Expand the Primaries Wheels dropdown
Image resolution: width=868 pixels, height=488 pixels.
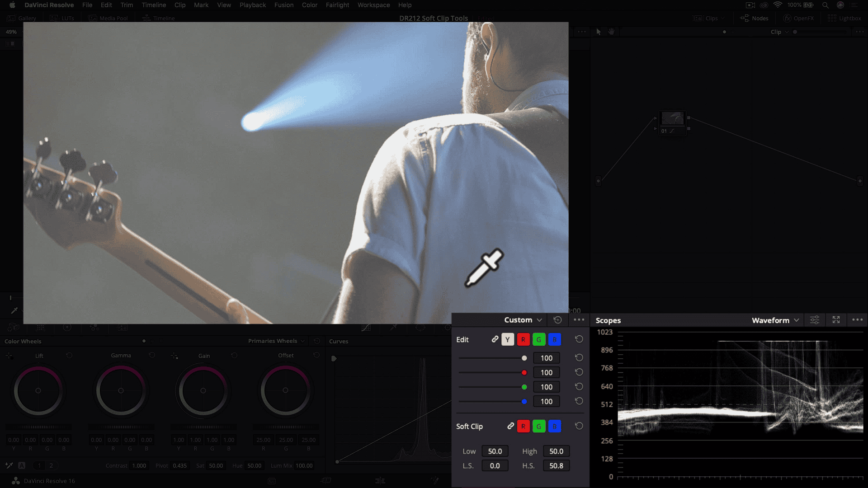276,341
